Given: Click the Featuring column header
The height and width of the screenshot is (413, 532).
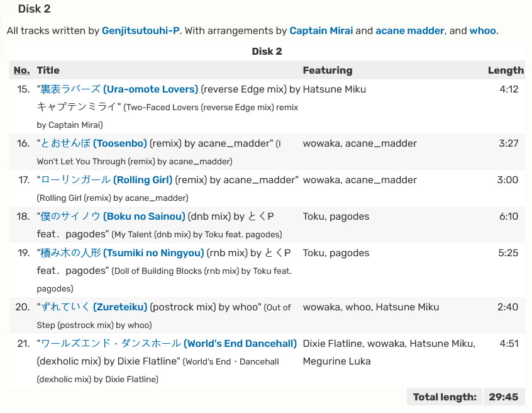Looking at the screenshot, I should click(328, 71).
